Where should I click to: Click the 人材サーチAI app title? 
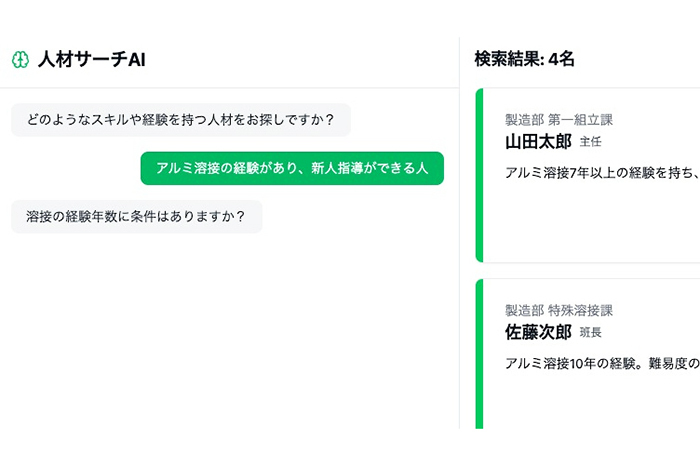tap(92, 60)
